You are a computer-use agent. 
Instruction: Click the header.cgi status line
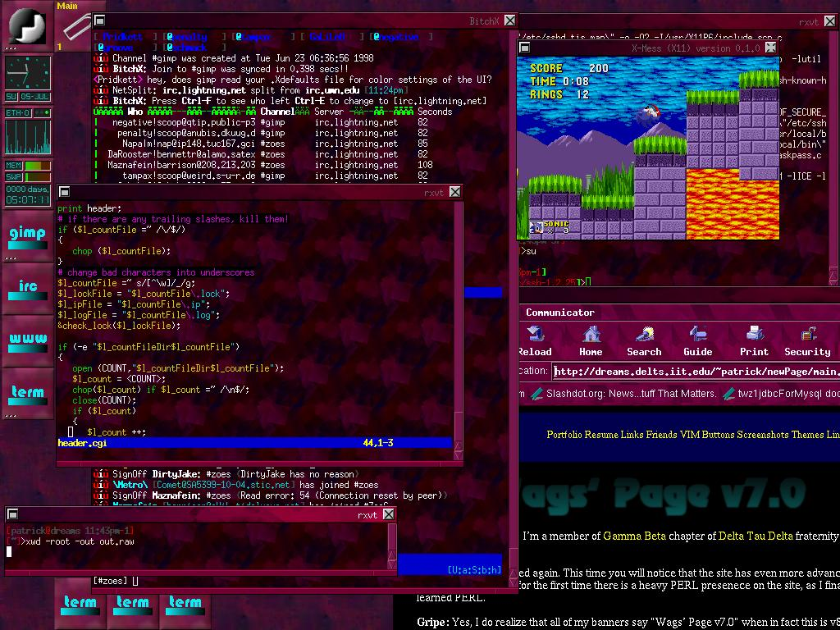coord(254,443)
